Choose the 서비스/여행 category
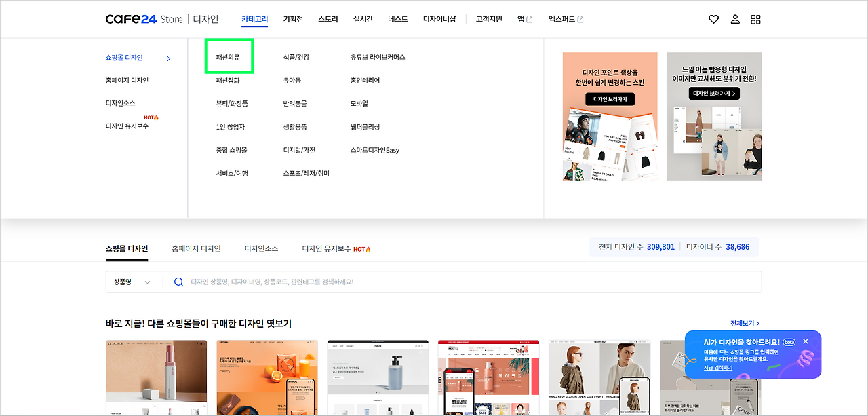 click(x=232, y=173)
